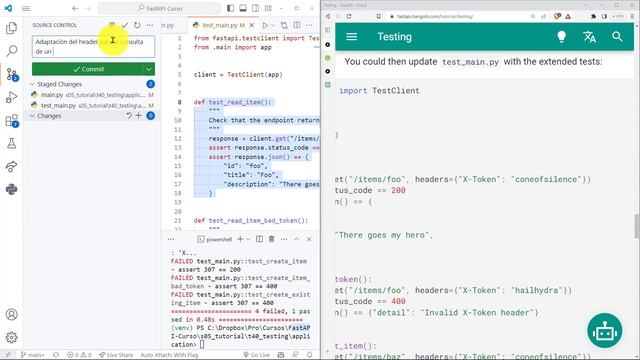
Task: Open new terminal launch profile dropdown
Action: (248, 239)
